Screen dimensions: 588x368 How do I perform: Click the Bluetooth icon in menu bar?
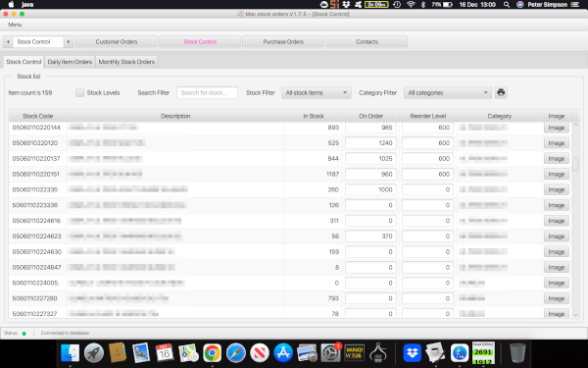pos(423,5)
